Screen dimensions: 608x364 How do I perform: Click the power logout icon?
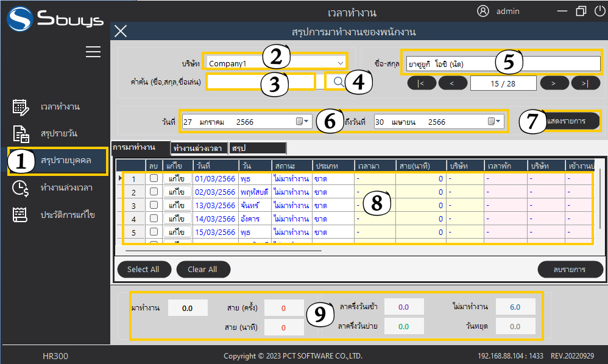pyautogui.click(x=599, y=11)
